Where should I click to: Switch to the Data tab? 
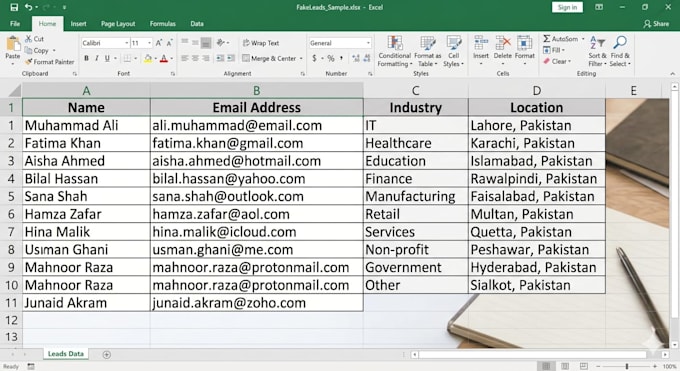tap(197, 23)
